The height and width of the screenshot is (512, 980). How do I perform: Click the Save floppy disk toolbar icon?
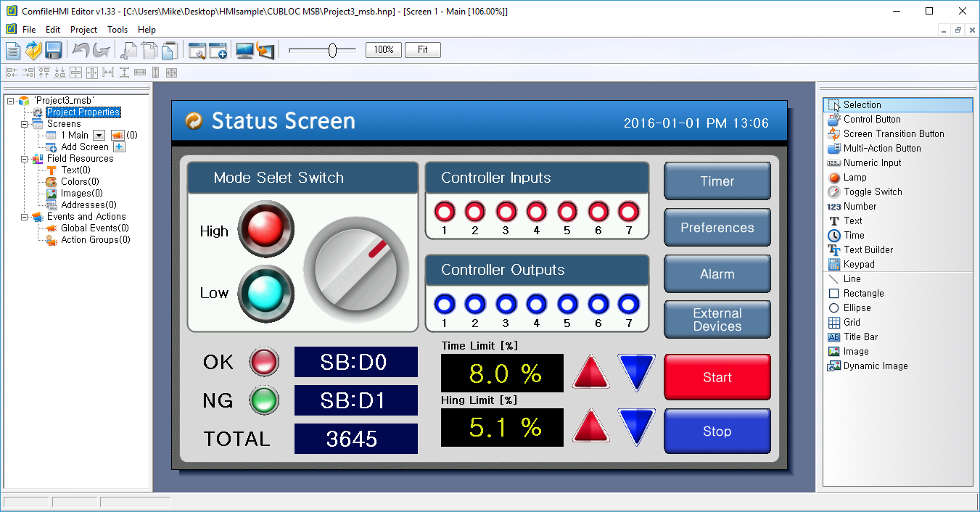click(53, 50)
